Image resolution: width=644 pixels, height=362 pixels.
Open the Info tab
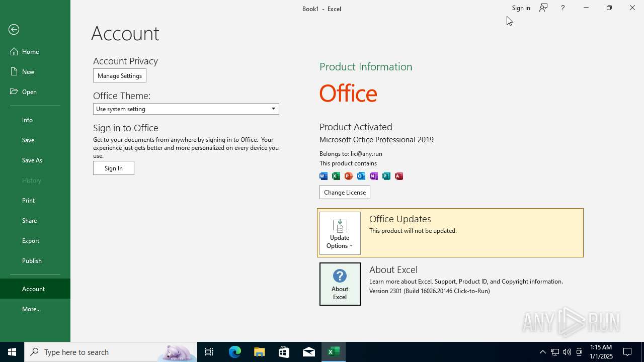35,120
